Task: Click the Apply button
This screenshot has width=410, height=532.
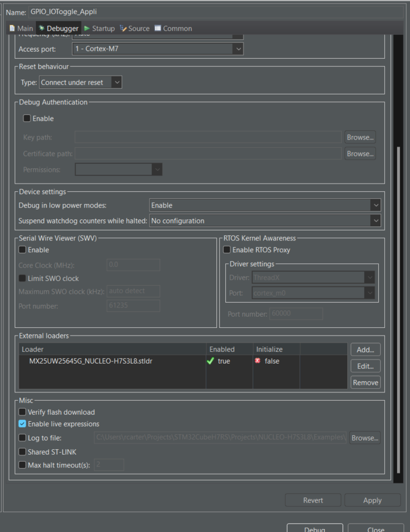Action: [372, 500]
